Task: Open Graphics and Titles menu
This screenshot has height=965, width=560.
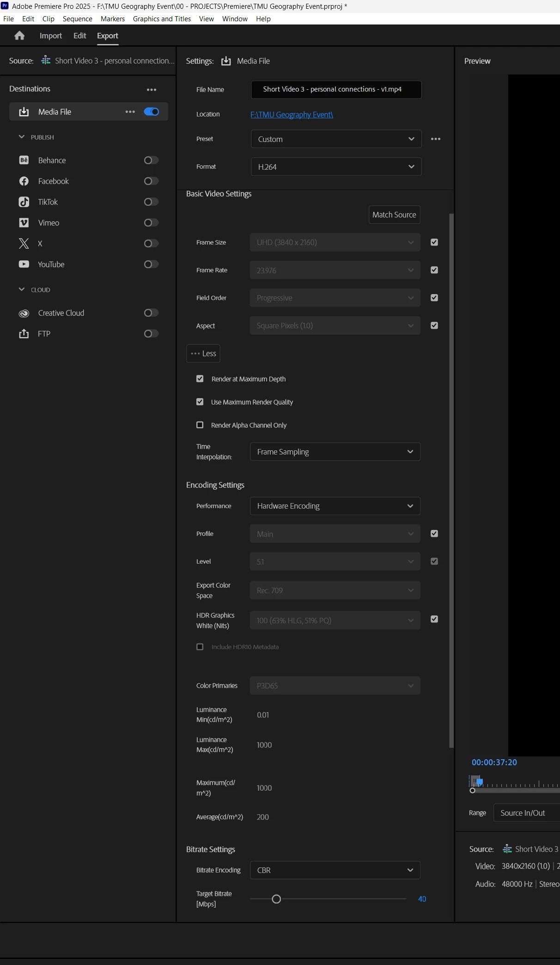Action: (x=162, y=18)
